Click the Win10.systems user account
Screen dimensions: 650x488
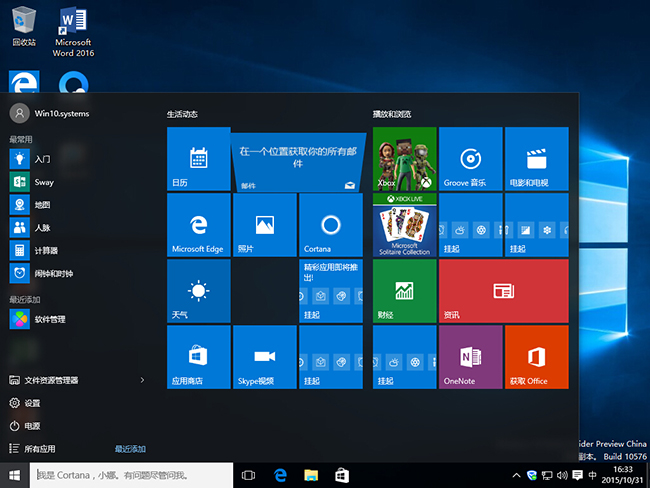pyautogui.click(x=50, y=113)
